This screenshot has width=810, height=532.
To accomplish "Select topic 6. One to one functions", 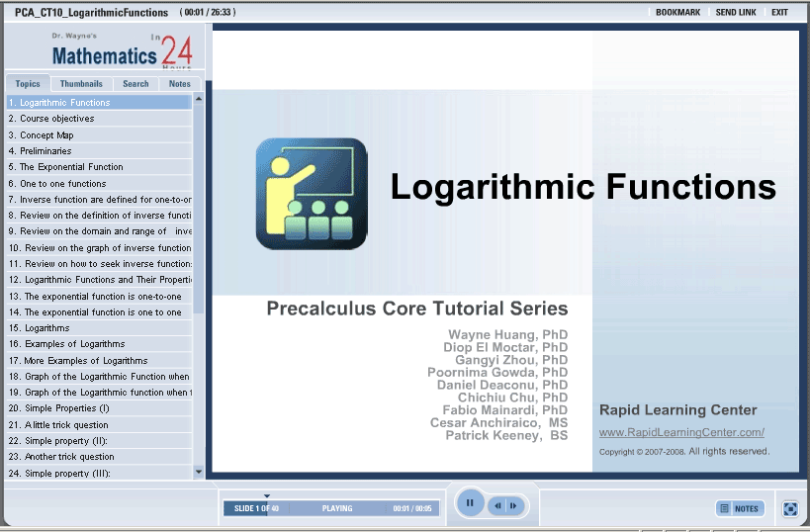I will tap(99, 183).
